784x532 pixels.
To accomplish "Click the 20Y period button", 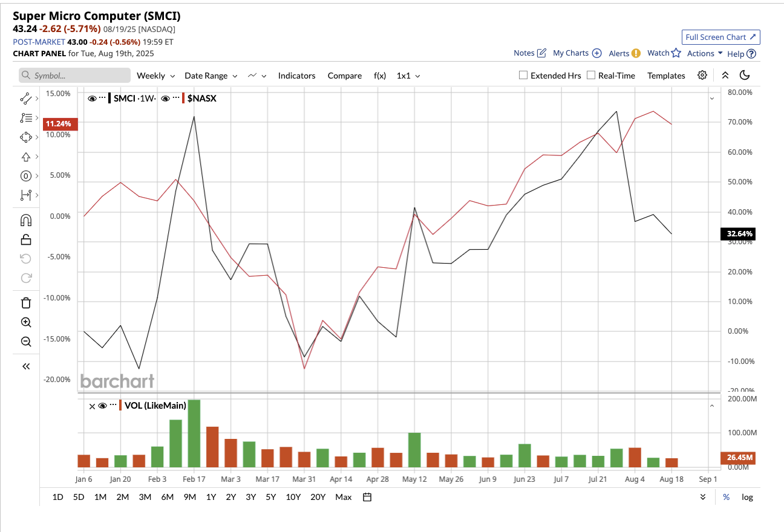I will [318, 497].
